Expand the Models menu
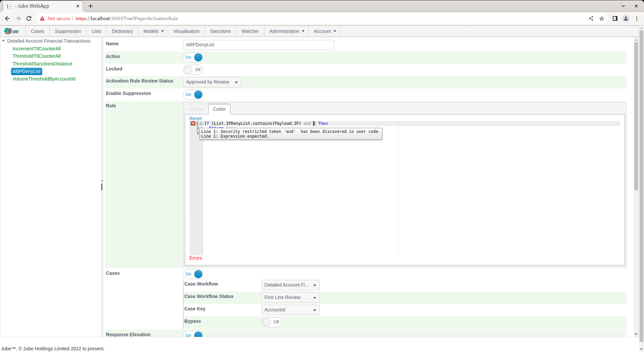This screenshot has height=352, width=644. (153, 31)
